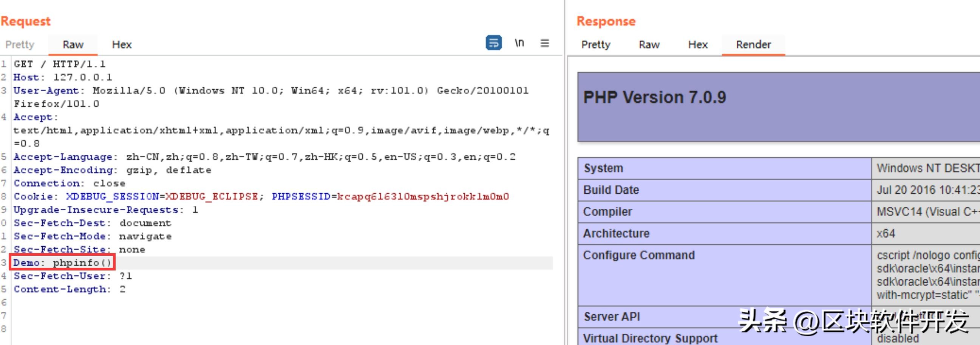Click 'Sec-Fetch-Dest: document' header line

pyautogui.click(x=93, y=223)
